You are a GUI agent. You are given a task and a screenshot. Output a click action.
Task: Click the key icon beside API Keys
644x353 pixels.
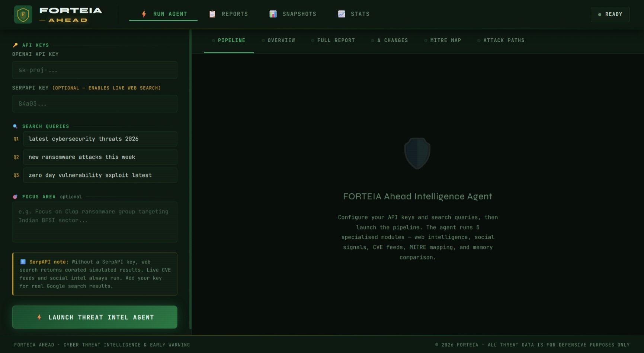pos(15,45)
